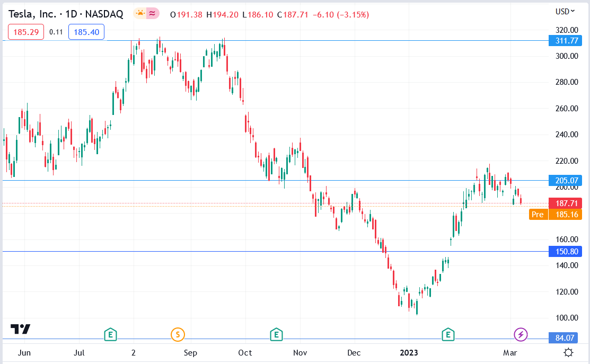The height and width of the screenshot is (364, 590).
Task: Click the close value C187.71
Action: pos(293,15)
